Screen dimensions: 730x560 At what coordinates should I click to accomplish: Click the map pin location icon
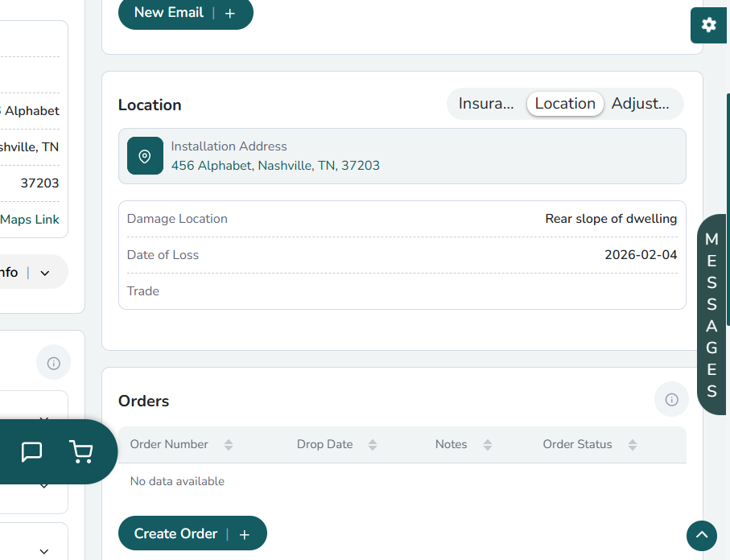point(145,156)
